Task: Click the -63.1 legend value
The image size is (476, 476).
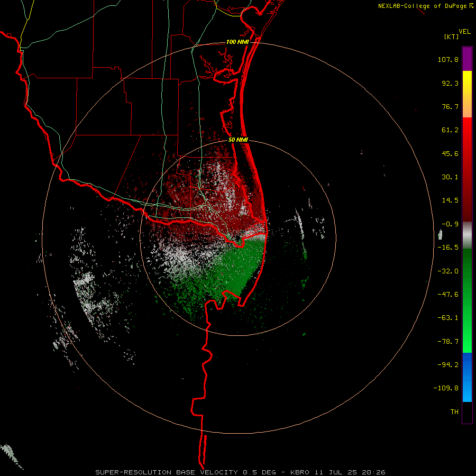Action: tap(448, 318)
